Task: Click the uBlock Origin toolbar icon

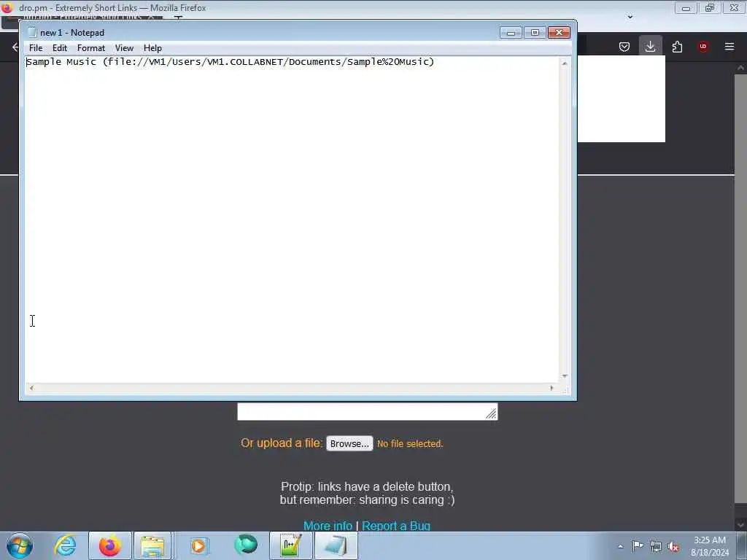Action: tap(703, 47)
